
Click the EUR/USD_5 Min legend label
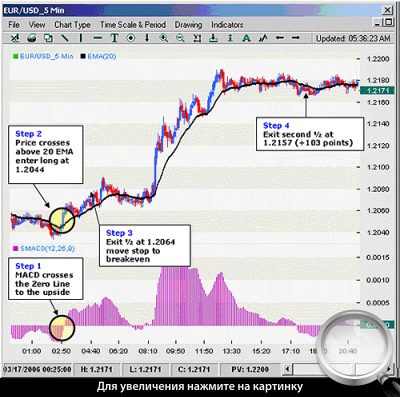click(x=47, y=56)
